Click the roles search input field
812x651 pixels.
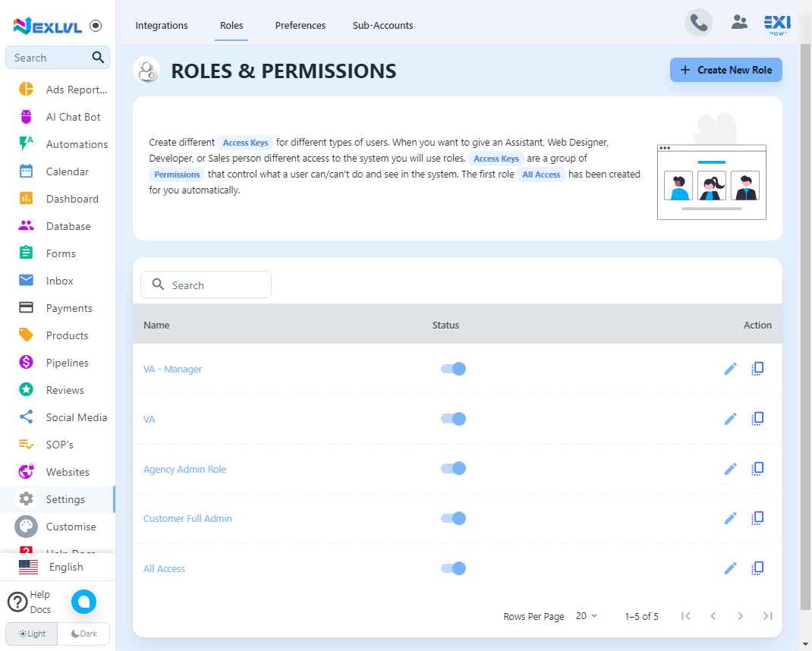[x=205, y=285]
